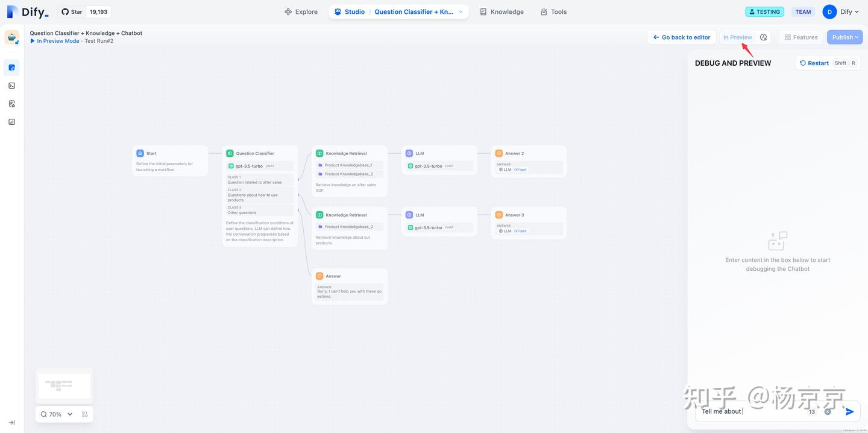Open the run history clock icon
Screen dimensions: 868x433
pos(763,37)
